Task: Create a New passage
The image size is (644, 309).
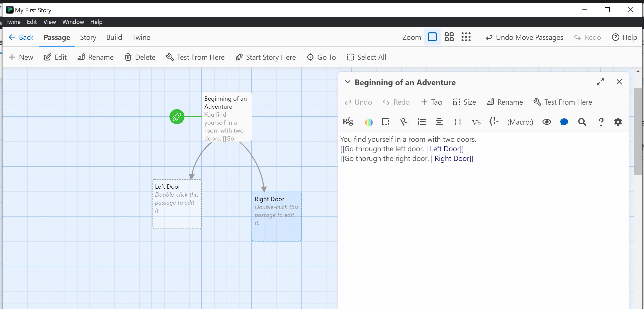Action: [x=21, y=57]
